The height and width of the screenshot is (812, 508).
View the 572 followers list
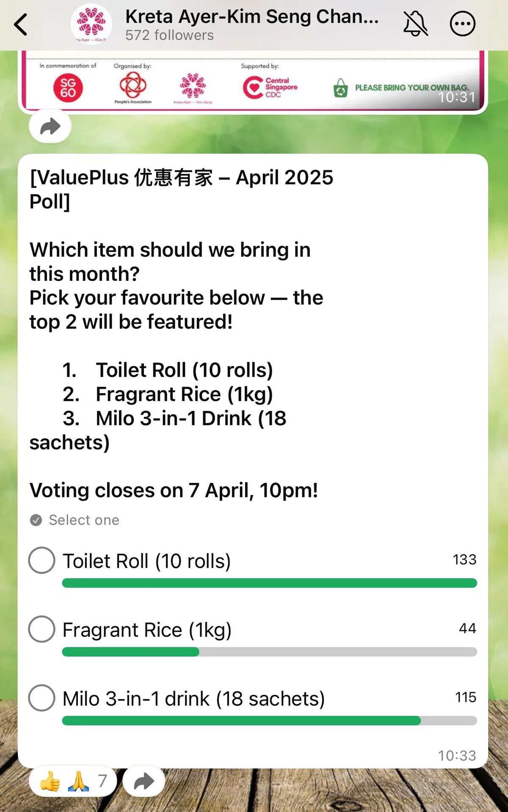click(169, 35)
